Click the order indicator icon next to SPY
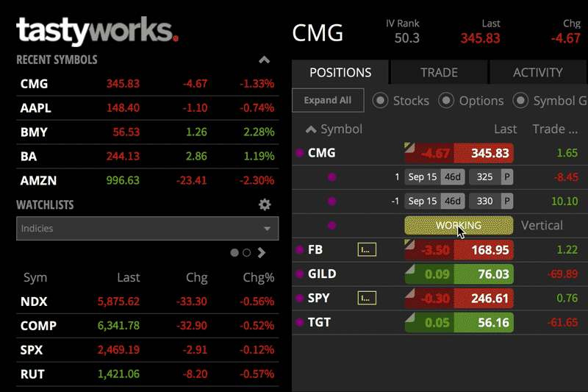The height and width of the screenshot is (392, 588). [x=366, y=298]
